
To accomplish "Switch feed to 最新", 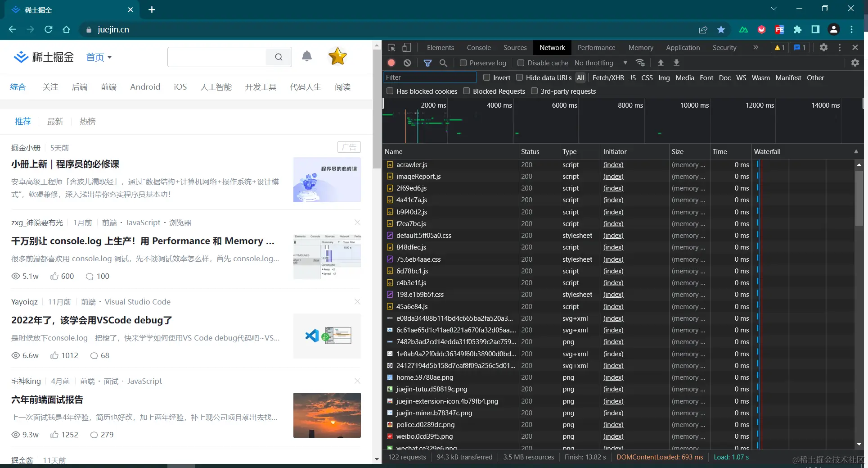I will (55, 122).
